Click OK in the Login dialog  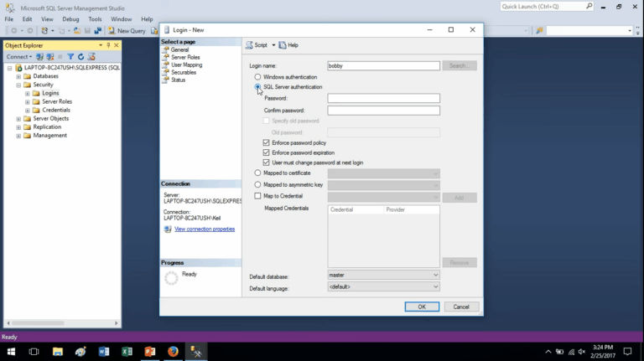coord(422,307)
